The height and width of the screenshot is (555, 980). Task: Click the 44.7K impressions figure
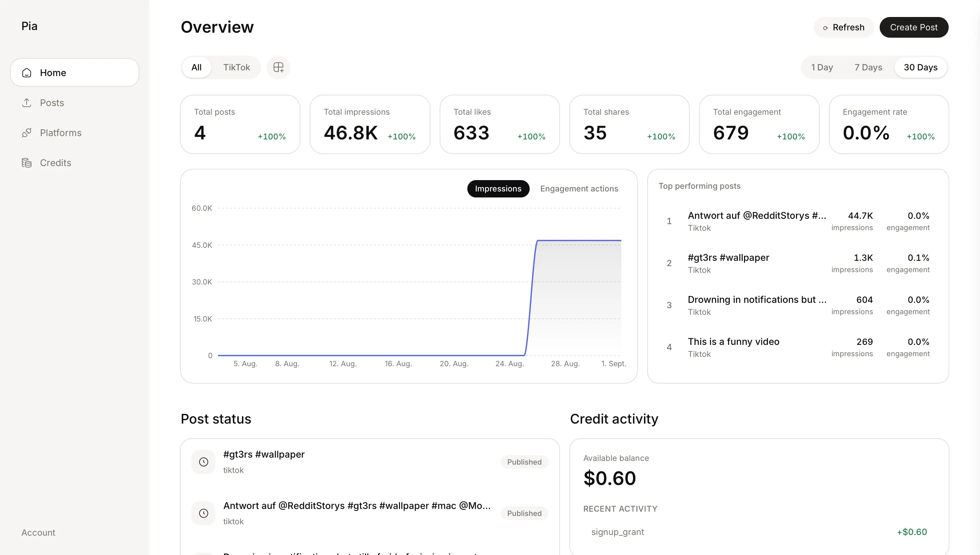(860, 216)
